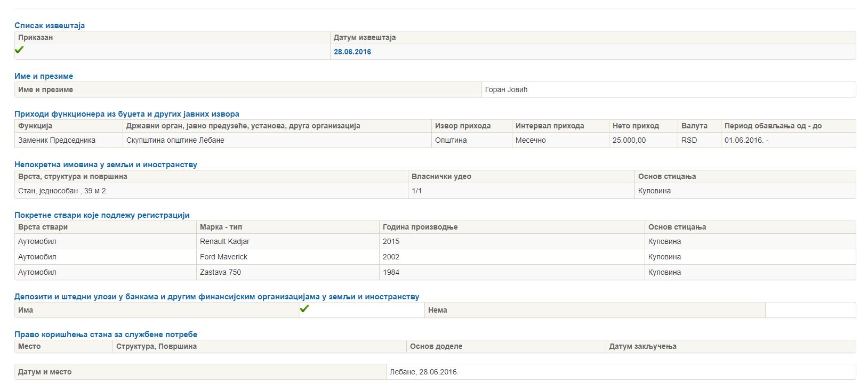868x384 pixels.
Task: Click the green checkmark under Приказан
Action: 19,50
